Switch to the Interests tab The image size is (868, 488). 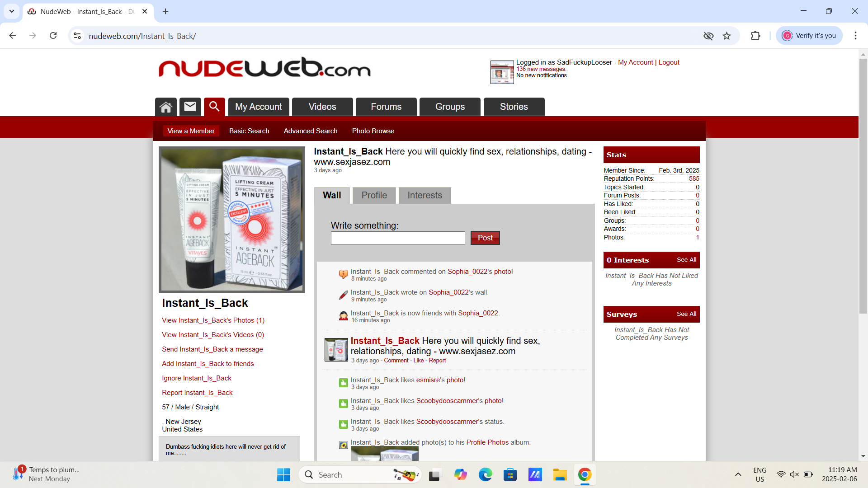point(425,195)
